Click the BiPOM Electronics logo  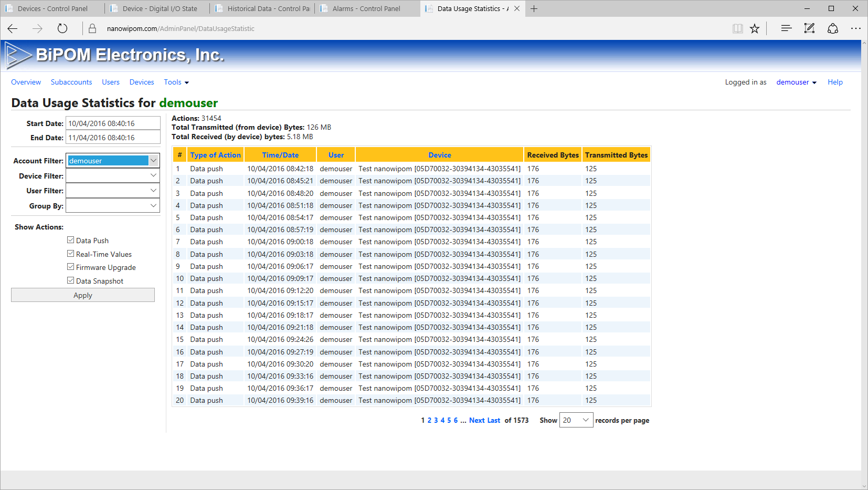pos(115,55)
